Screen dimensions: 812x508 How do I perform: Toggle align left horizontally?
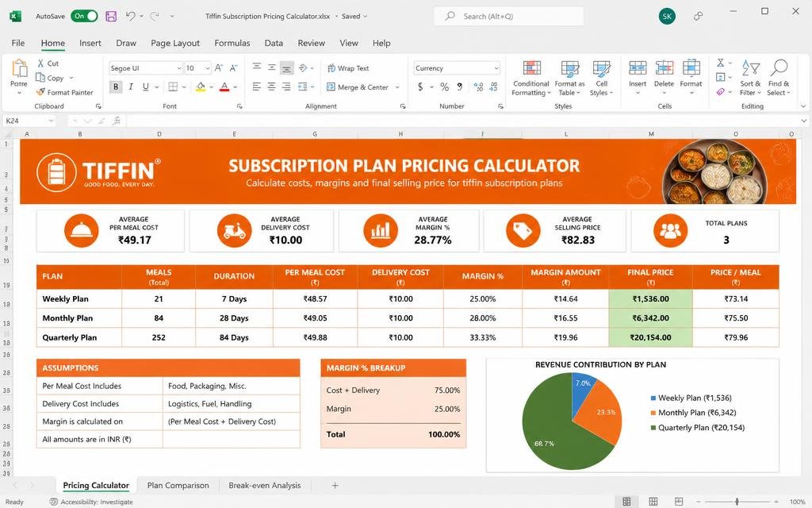(x=256, y=87)
